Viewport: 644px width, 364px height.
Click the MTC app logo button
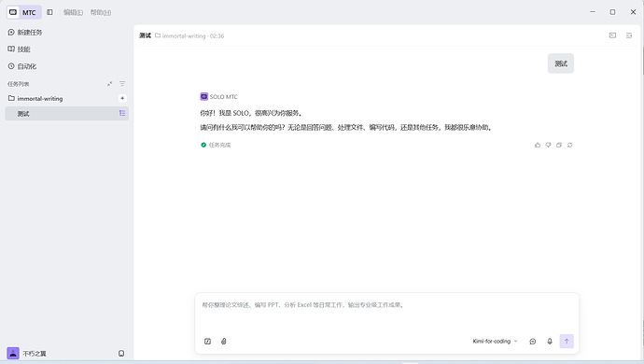(x=24, y=12)
